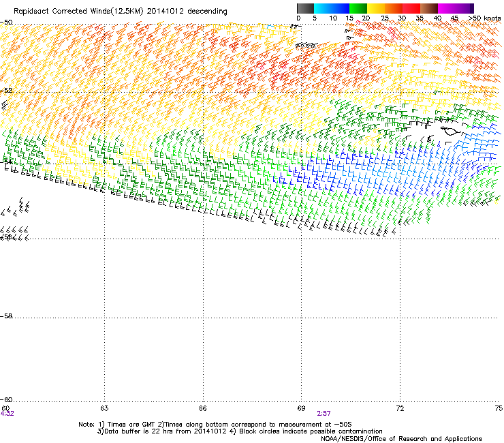This screenshot has height=443, width=504.
Task: Click the gray 0-5 knots color swatch
Action: 305,8
